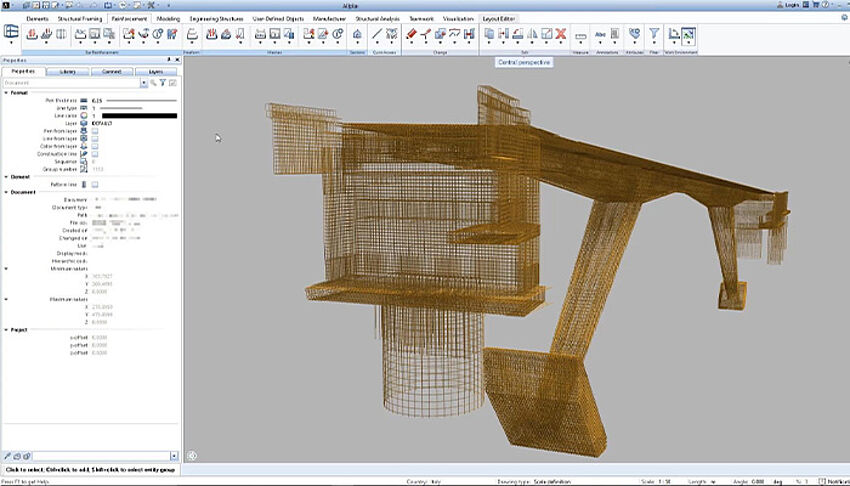
Task: Collapse the Format section
Action: point(6,92)
